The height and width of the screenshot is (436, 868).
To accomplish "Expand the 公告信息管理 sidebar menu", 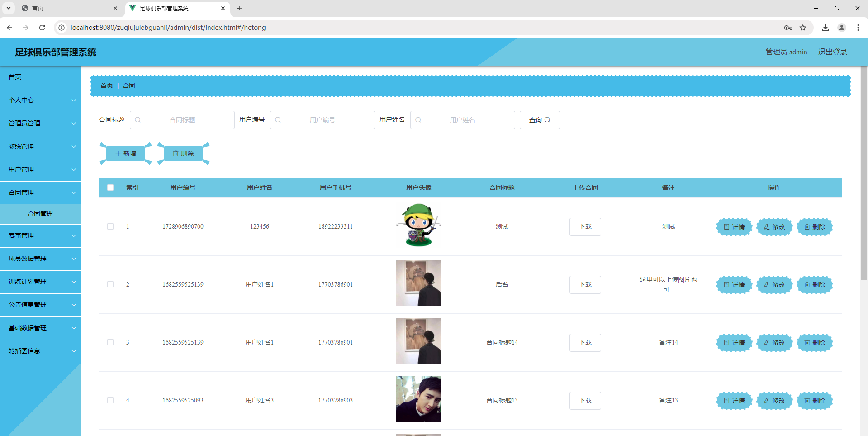I will (40, 305).
